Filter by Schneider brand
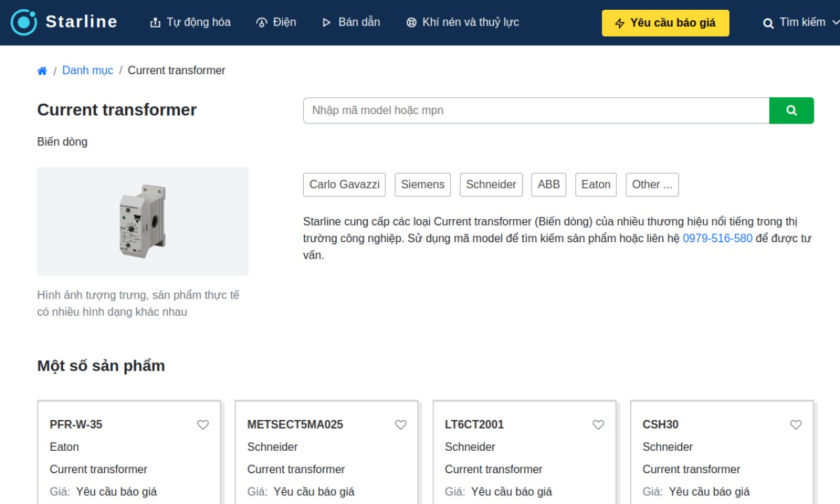 click(491, 184)
